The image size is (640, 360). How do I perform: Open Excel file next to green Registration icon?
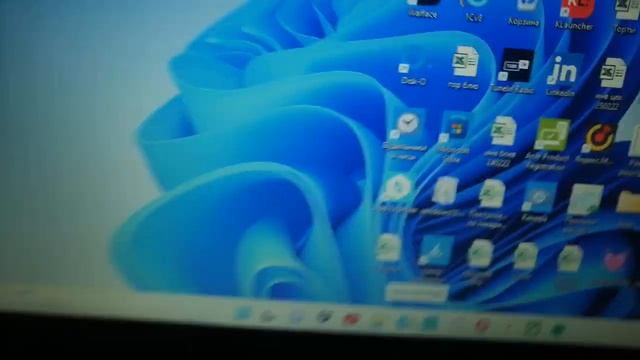click(503, 131)
